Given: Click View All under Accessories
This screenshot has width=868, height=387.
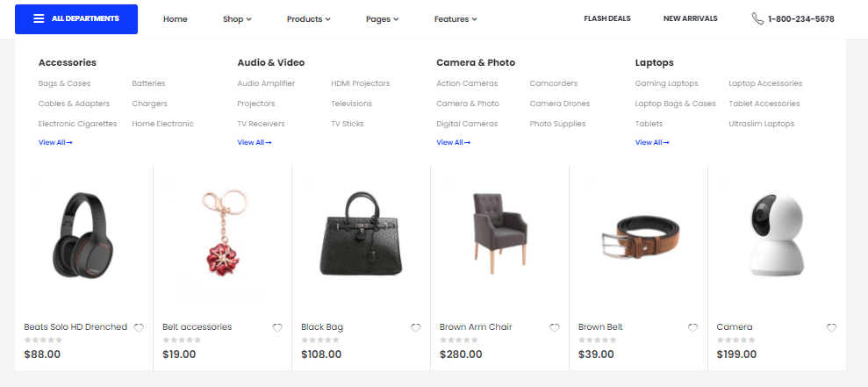Looking at the screenshot, I should point(55,142).
